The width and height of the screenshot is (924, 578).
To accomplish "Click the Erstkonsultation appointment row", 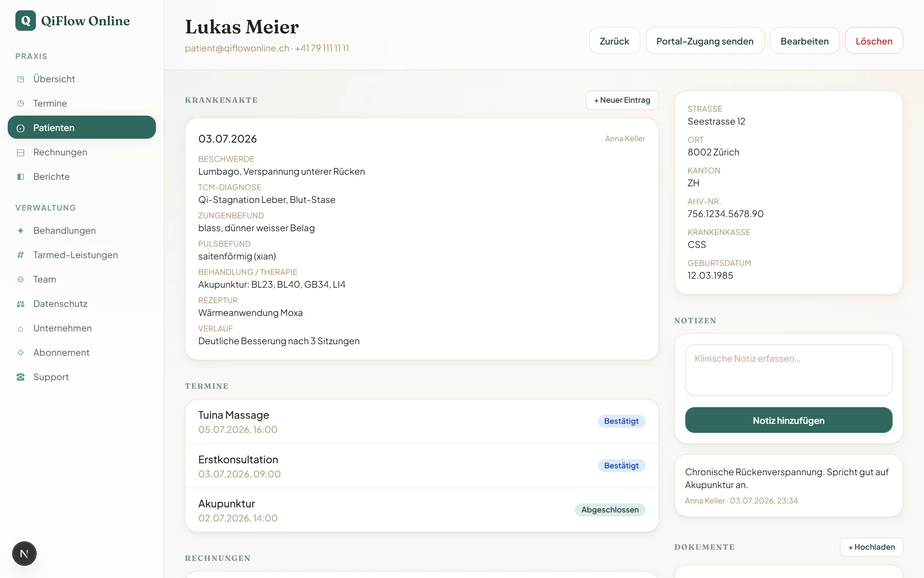I will pyautogui.click(x=422, y=466).
